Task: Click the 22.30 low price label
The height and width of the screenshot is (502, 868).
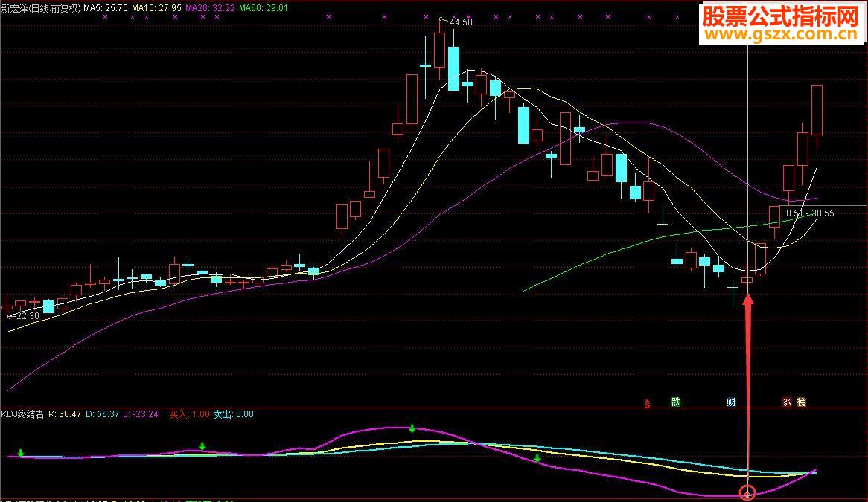Action: [x=28, y=315]
